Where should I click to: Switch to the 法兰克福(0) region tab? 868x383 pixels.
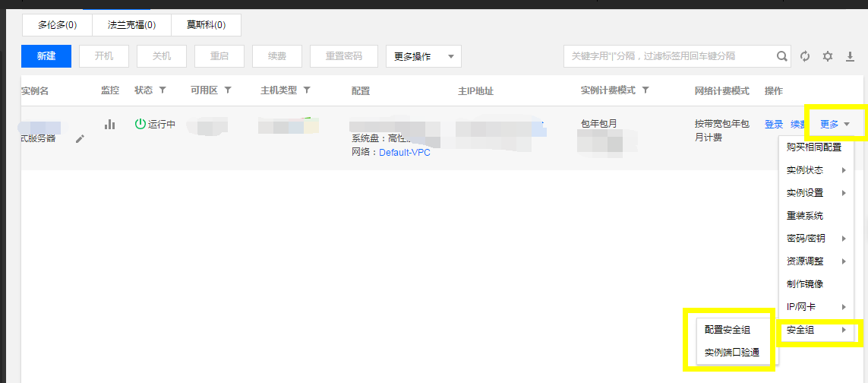(131, 25)
